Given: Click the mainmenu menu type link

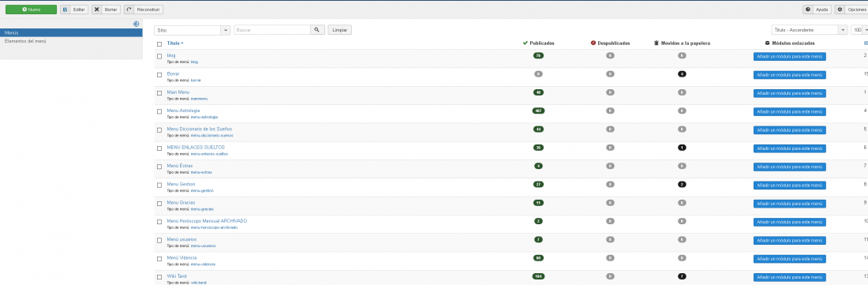Looking at the screenshot, I should (x=200, y=99).
